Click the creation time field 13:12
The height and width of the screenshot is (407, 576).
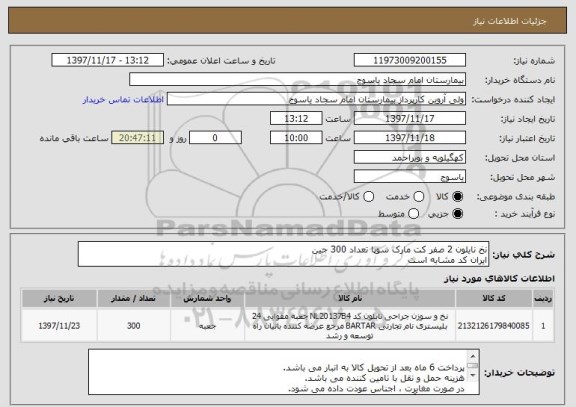296,119
